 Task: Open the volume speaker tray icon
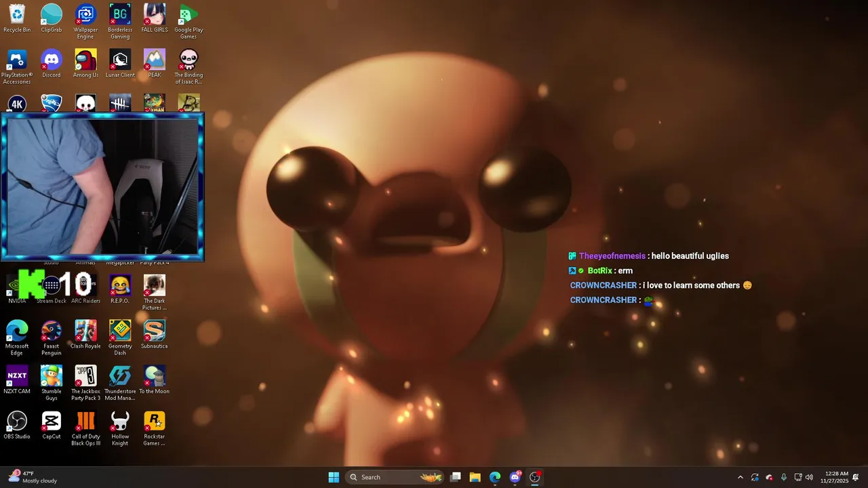click(x=809, y=477)
